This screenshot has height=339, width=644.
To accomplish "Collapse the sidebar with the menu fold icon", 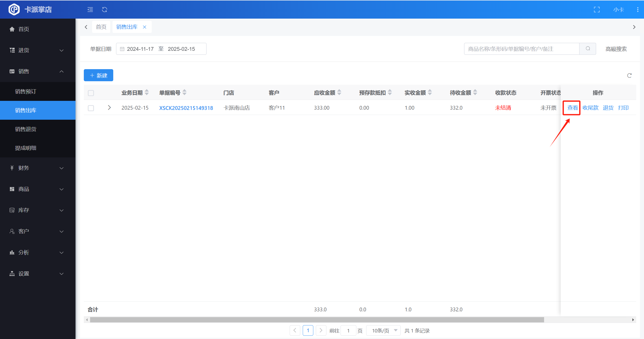I will (90, 10).
